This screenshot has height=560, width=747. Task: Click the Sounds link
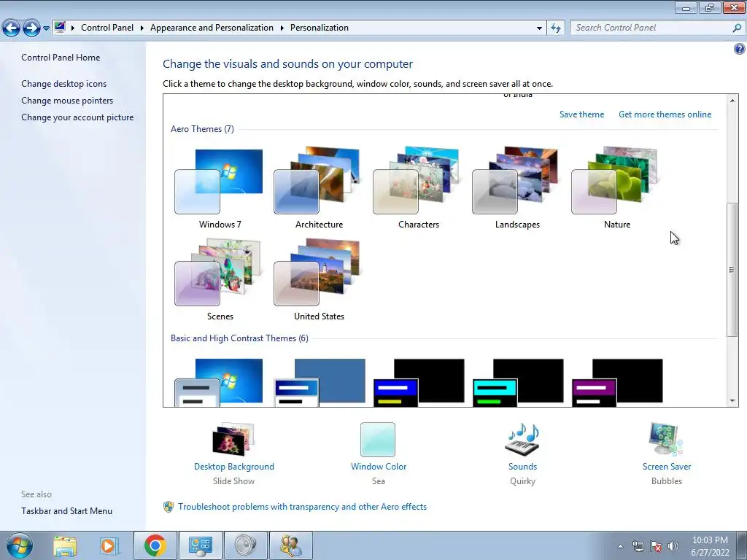point(522,467)
